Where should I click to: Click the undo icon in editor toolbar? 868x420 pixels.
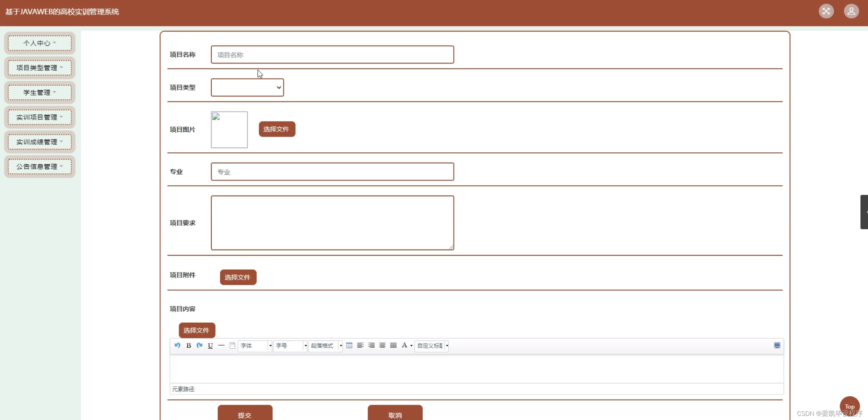tap(177, 346)
